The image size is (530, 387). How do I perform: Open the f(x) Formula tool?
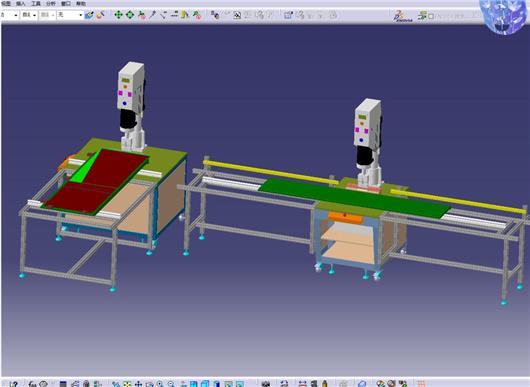(x=32, y=384)
